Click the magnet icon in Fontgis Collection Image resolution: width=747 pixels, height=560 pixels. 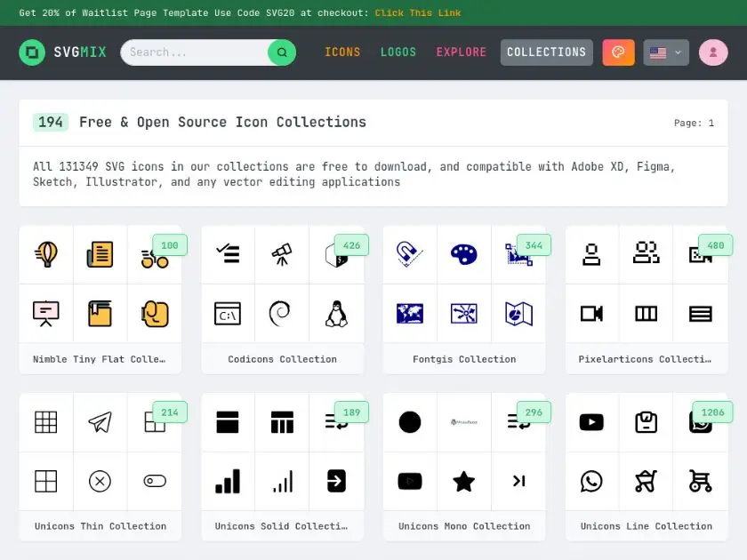(x=409, y=255)
